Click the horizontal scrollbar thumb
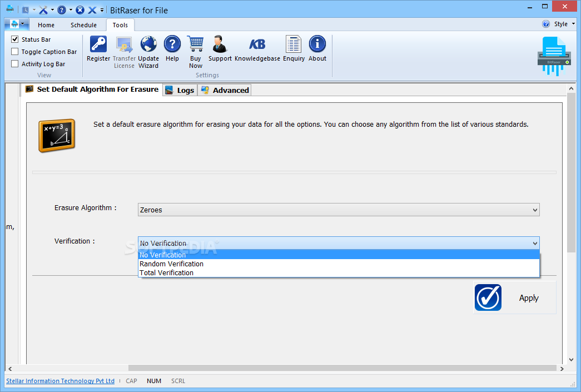This screenshot has width=581, height=392. coord(342,368)
